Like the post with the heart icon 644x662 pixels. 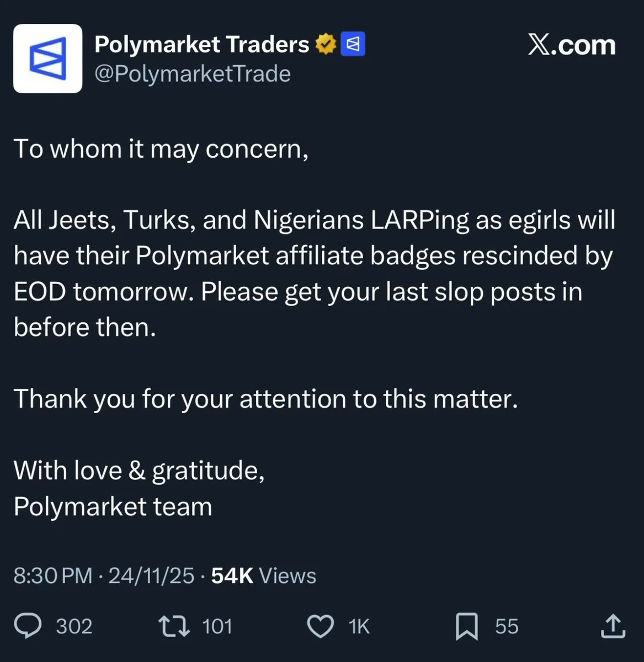click(320, 627)
